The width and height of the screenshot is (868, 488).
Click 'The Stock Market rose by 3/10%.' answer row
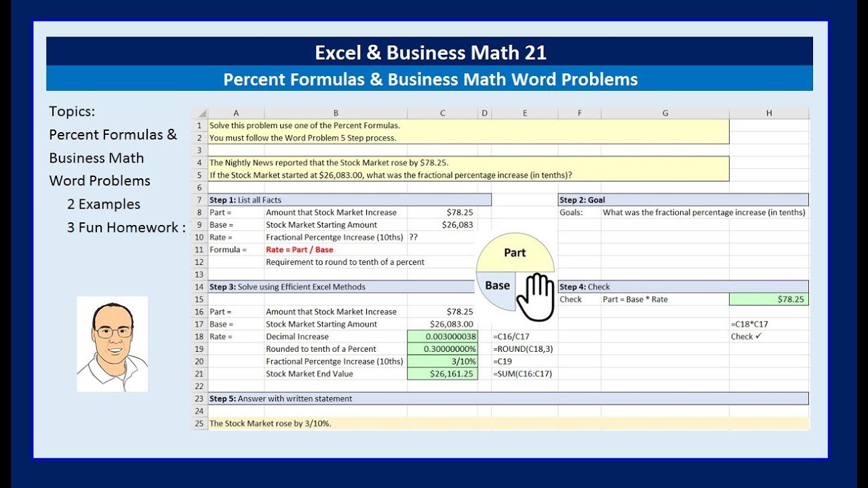point(508,424)
